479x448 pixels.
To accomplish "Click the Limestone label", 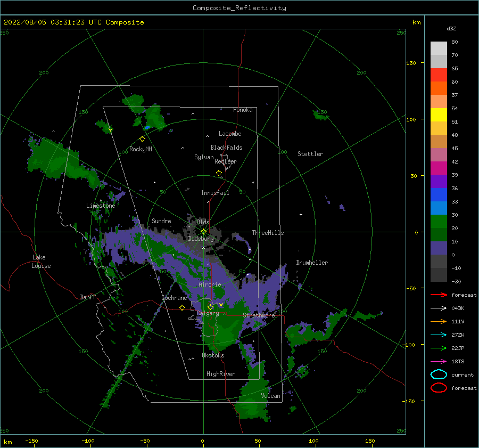I will click(101, 206).
